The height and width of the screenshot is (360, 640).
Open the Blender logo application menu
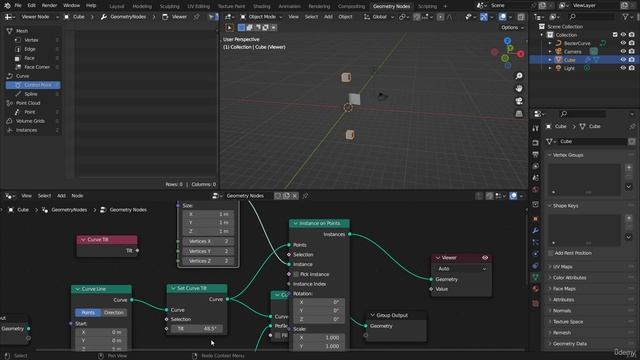7,6
